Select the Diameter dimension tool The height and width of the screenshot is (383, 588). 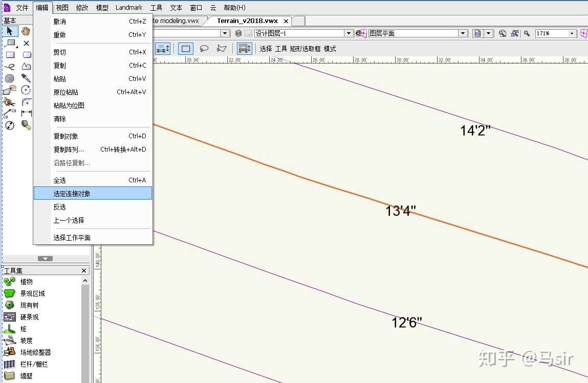(10, 125)
